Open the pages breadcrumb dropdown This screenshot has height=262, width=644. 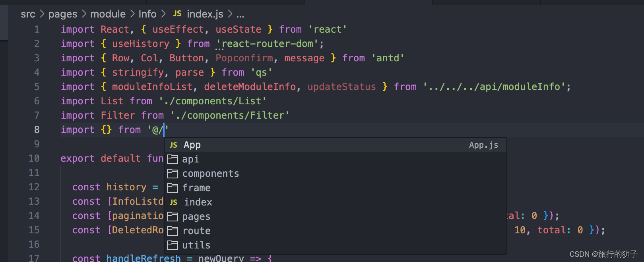(63, 14)
